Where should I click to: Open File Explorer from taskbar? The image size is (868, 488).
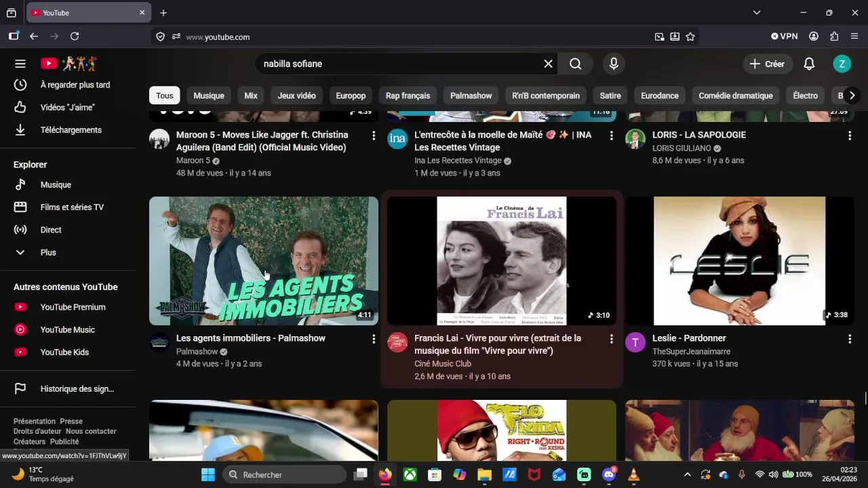tap(484, 474)
